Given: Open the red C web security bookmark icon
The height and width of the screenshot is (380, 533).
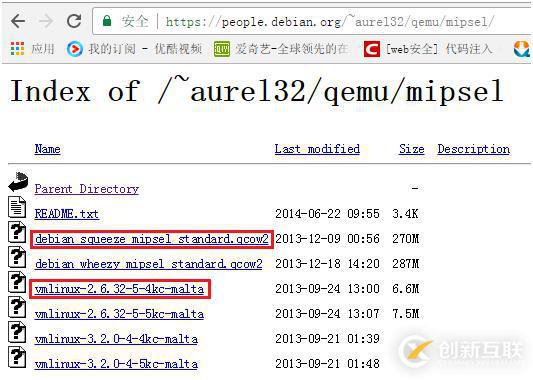Looking at the screenshot, I should click(372, 49).
